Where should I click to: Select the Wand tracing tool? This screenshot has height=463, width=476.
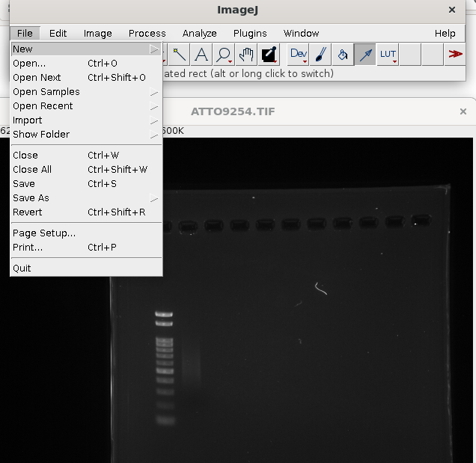click(x=179, y=55)
